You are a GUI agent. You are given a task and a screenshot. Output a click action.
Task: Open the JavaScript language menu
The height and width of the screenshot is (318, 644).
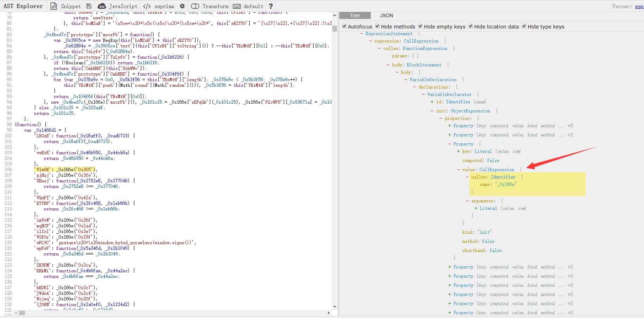click(117, 6)
